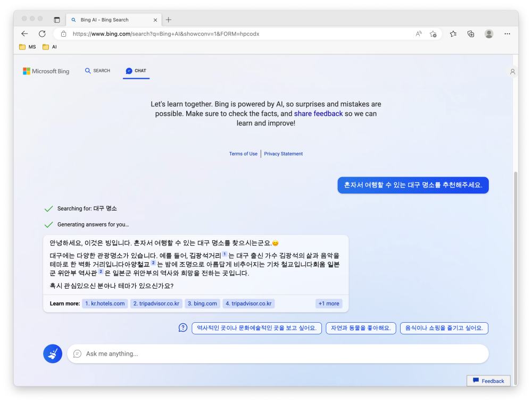Close the Bing AI browser tab

point(155,20)
